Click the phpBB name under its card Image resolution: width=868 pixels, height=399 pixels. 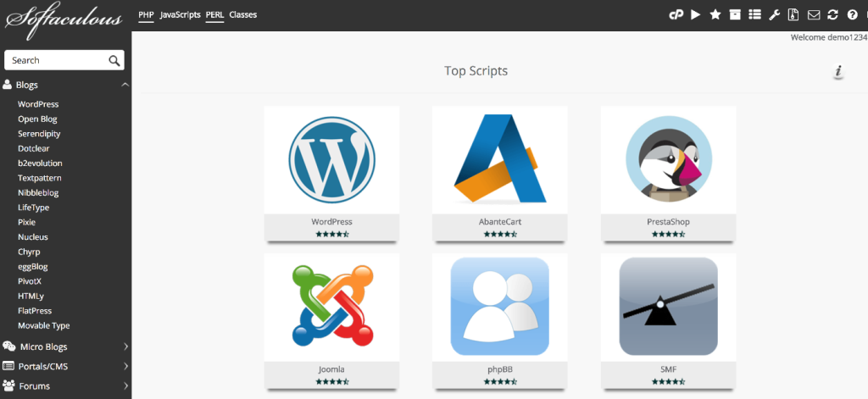pyautogui.click(x=500, y=369)
